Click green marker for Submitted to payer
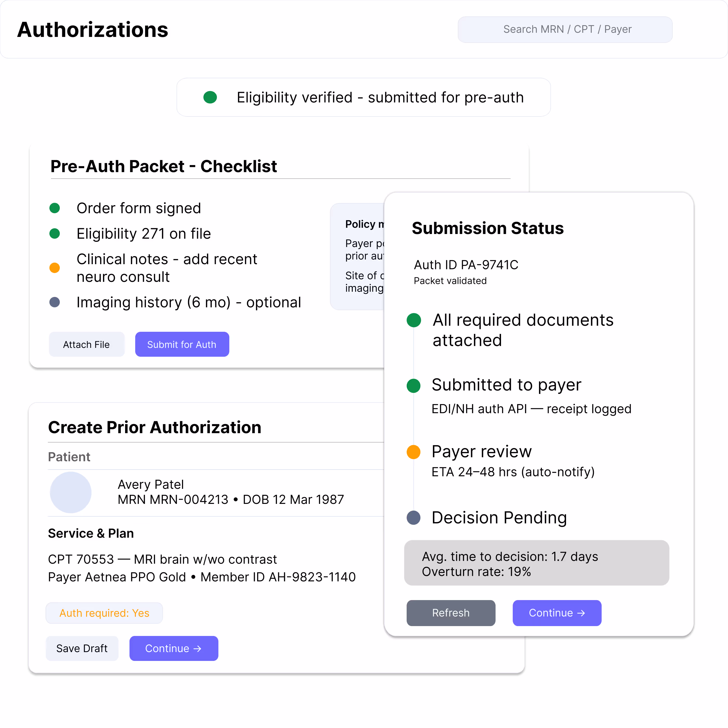The height and width of the screenshot is (728, 728). pos(414,386)
